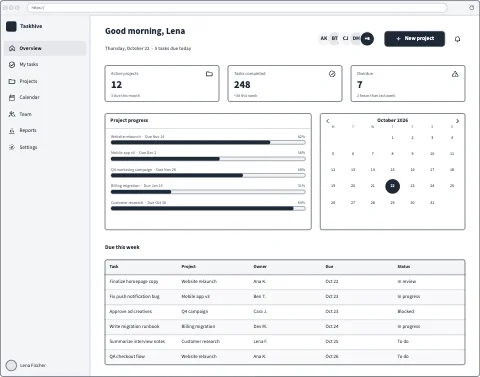Screen dimensions: 480x377
Task: Show the +6 more members avatar
Action: pos(367,39)
